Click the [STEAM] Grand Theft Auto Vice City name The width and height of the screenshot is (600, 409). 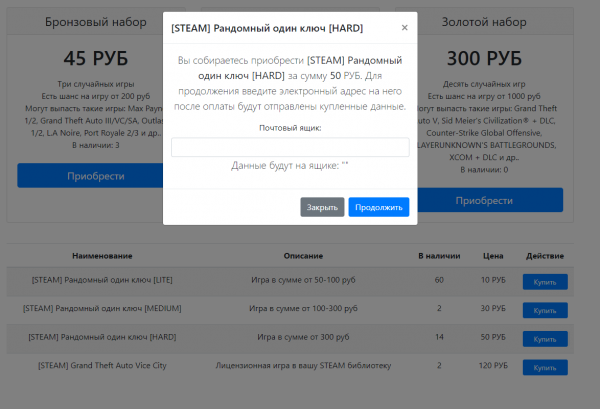tap(102, 365)
